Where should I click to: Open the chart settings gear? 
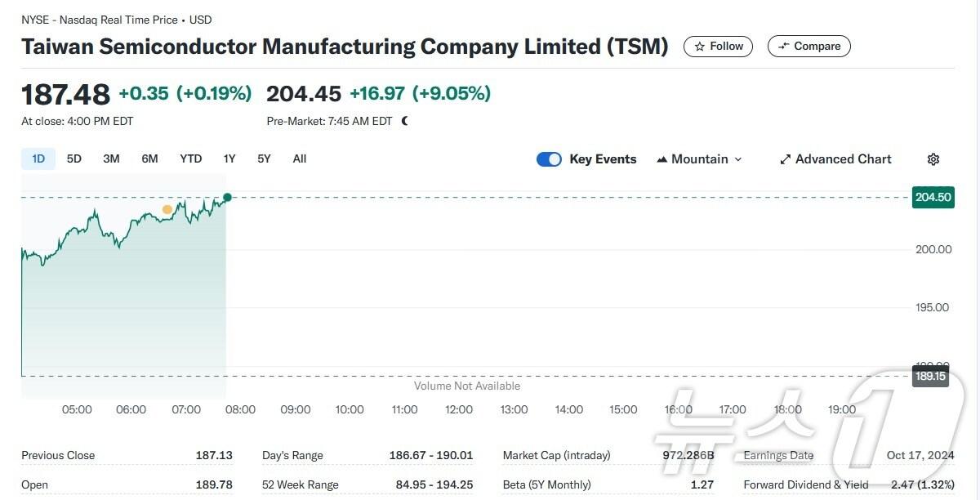pos(933,158)
